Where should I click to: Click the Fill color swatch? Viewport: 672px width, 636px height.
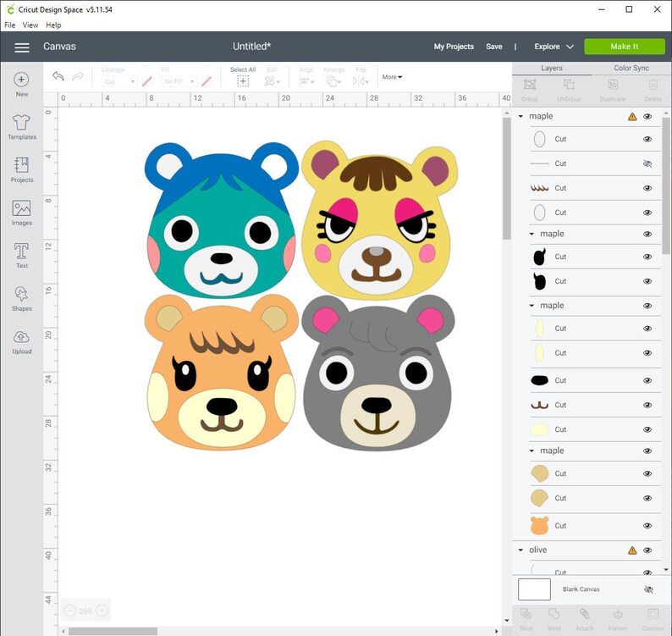point(207,81)
